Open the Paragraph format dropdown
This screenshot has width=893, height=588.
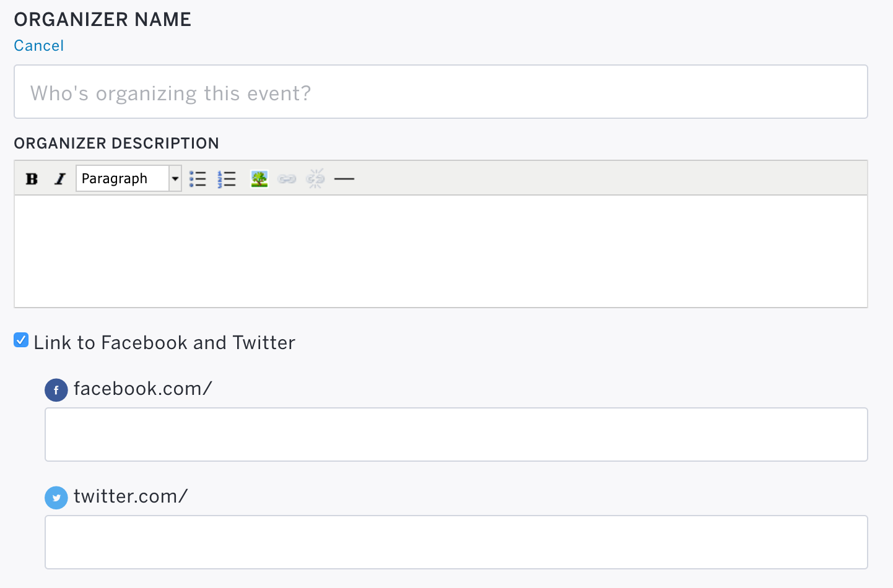coord(129,178)
